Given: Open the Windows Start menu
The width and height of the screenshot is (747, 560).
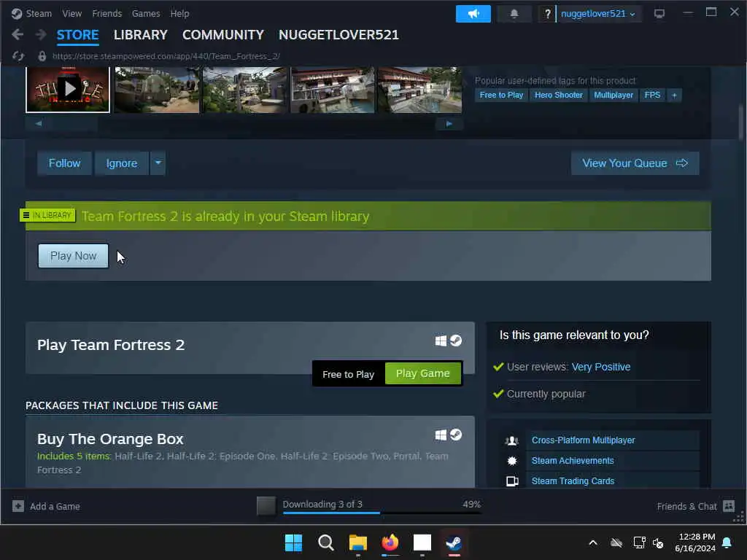Looking at the screenshot, I should [x=293, y=542].
